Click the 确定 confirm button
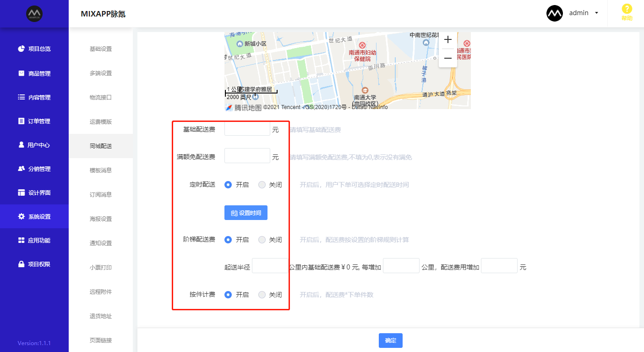Image resolution: width=644 pixels, height=352 pixels. click(391, 341)
